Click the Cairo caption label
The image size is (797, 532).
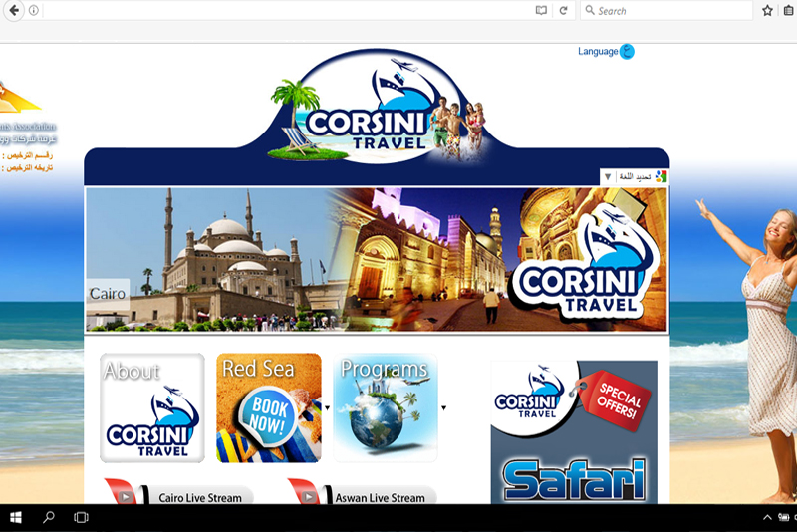tap(108, 293)
